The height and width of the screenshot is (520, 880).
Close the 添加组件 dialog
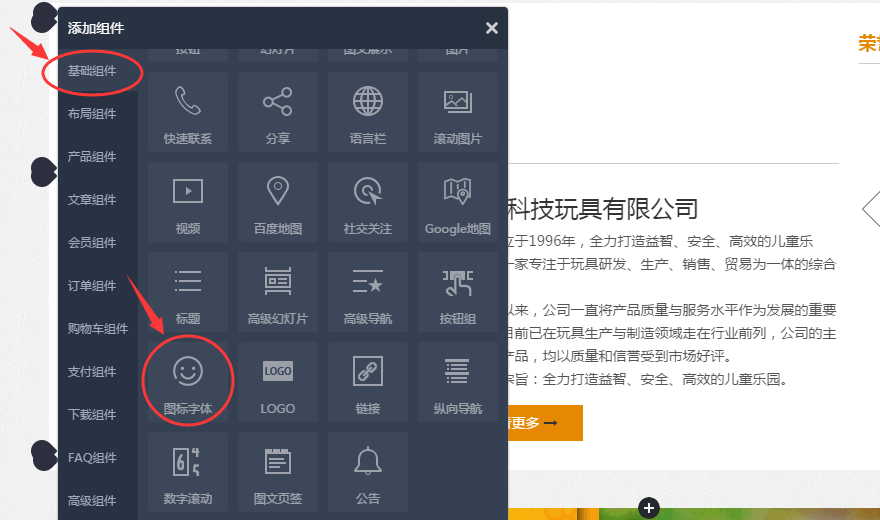point(491,28)
